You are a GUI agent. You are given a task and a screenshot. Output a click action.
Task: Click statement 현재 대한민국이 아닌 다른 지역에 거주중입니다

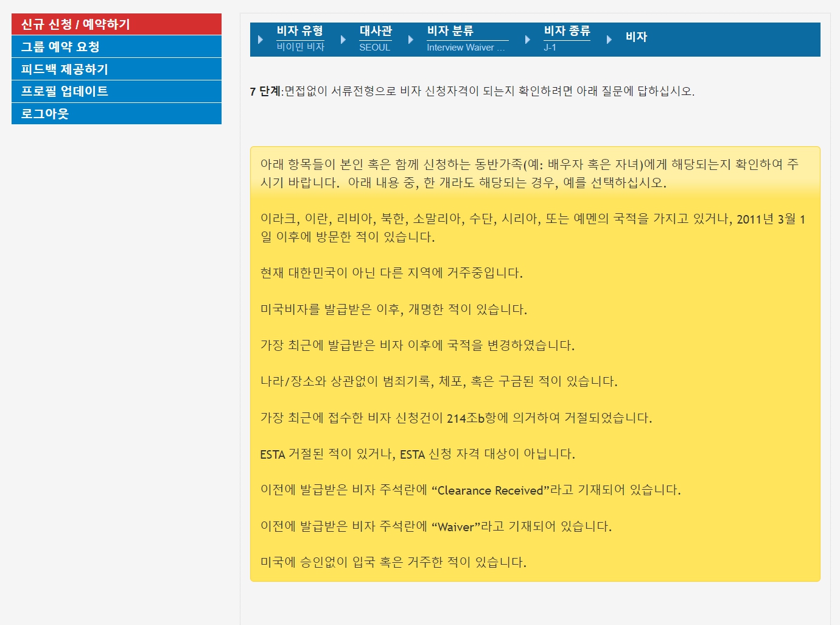391,273
